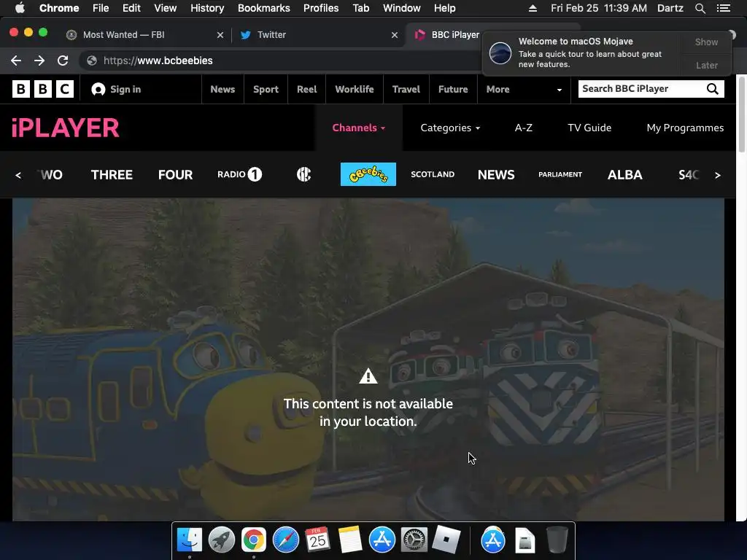Show previous channels with the left arrow
This screenshot has width=747, height=560.
(18, 175)
